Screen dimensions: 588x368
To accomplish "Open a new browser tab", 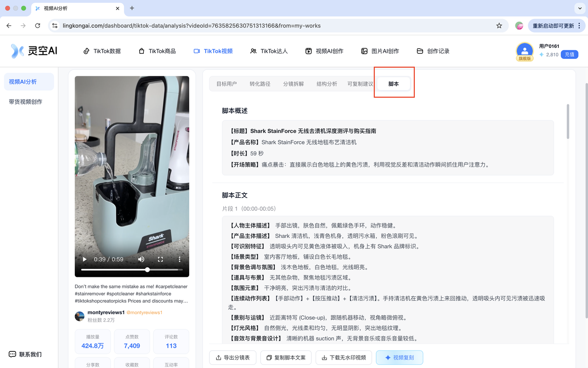I will (x=132, y=8).
